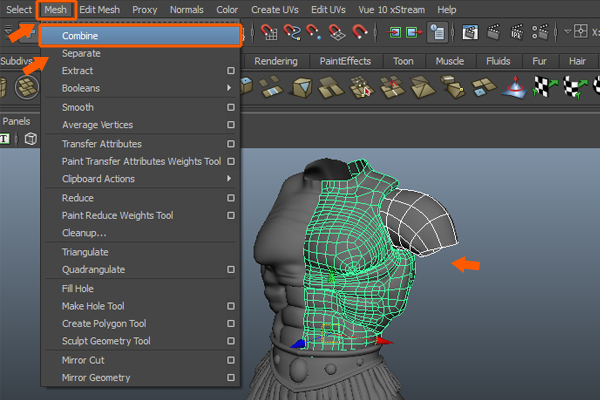The height and width of the screenshot is (400, 600).
Task: Click the wireframe cube icon in panel toolbar
Action: click(x=31, y=139)
